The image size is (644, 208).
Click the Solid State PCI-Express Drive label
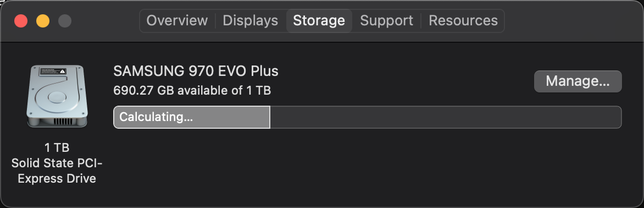coord(57,171)
